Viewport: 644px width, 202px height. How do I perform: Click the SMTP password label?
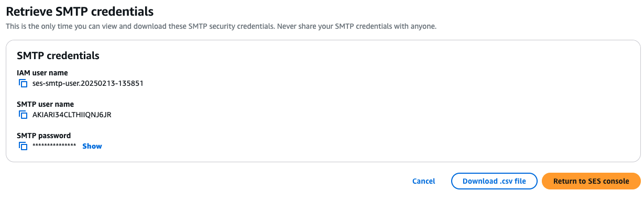[44, 136]
